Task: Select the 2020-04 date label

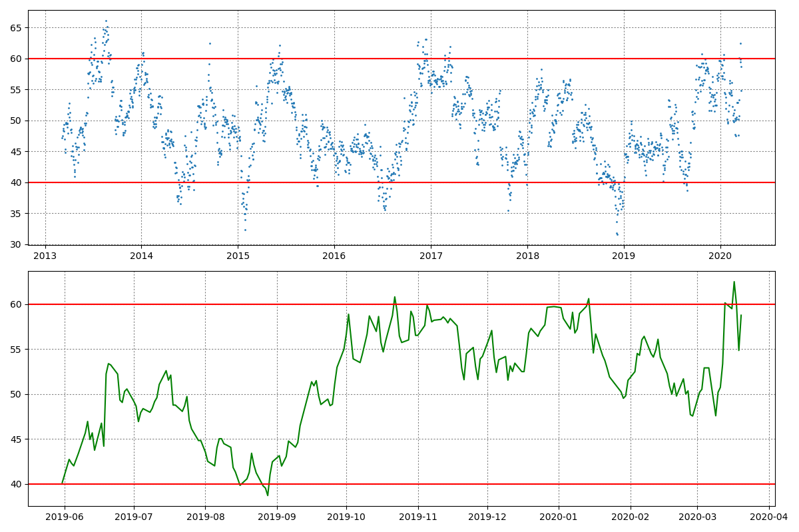Action: [768, 517]
